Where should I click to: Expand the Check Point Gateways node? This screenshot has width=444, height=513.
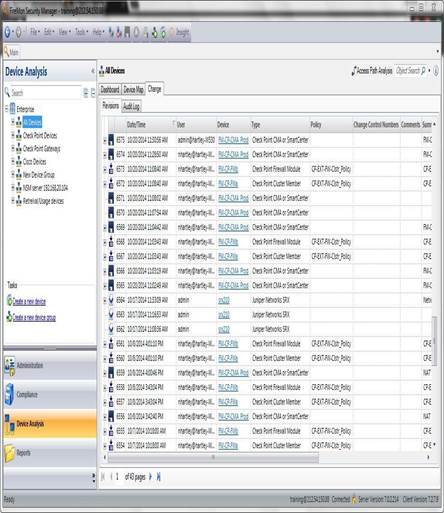[x=13, y=148]
